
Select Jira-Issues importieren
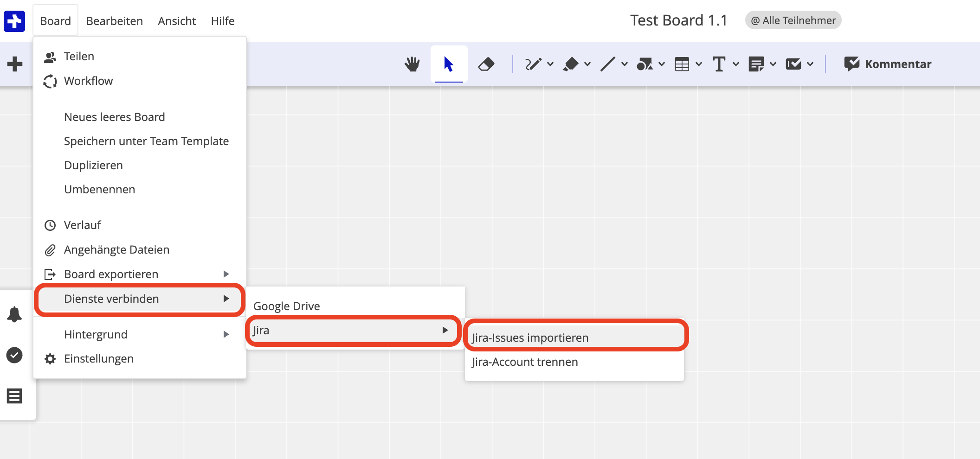point(530,338)
